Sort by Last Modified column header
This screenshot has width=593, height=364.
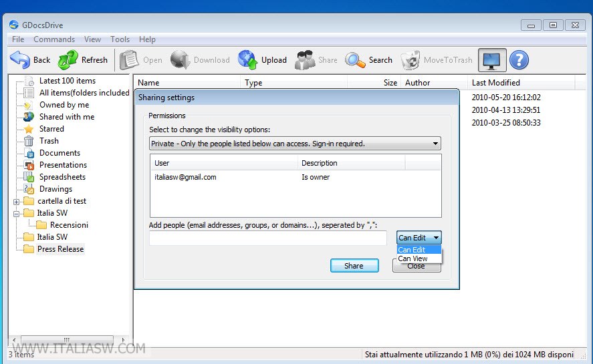521,82
